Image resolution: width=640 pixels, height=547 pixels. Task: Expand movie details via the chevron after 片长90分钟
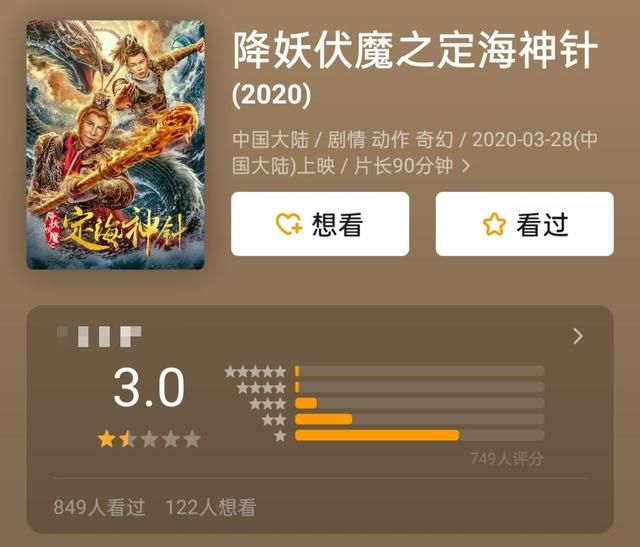pyautogui.click(x=465, y=166)
